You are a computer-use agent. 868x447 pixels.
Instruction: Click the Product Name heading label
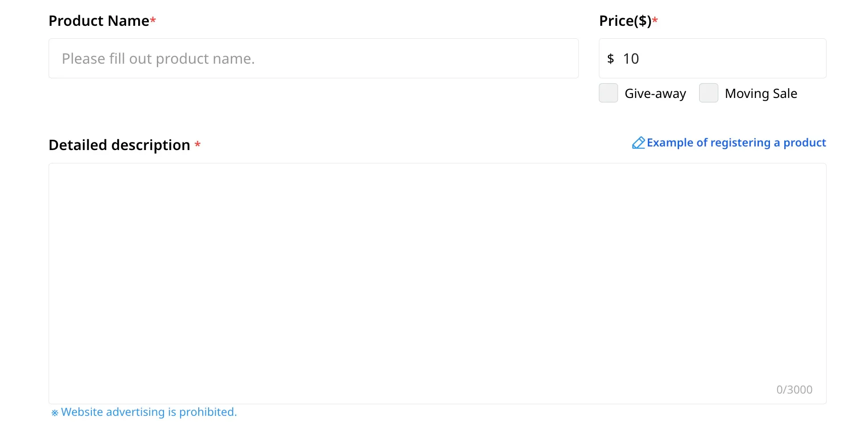tap(98, 21)
